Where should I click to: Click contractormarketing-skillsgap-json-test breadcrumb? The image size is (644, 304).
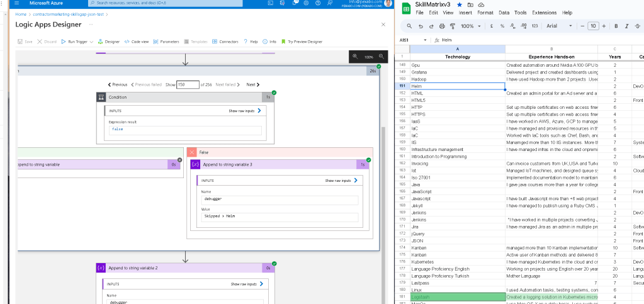pyautogui.click(x=68, y=14)
